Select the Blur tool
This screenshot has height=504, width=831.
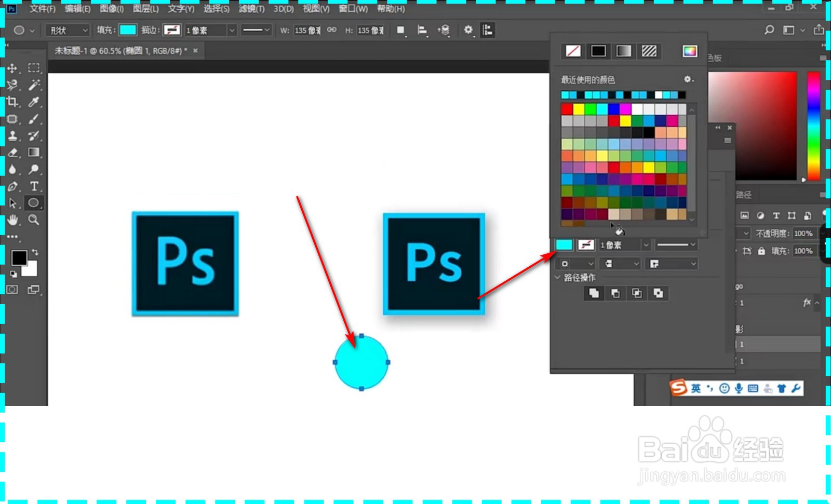click(x=12, y=169)
